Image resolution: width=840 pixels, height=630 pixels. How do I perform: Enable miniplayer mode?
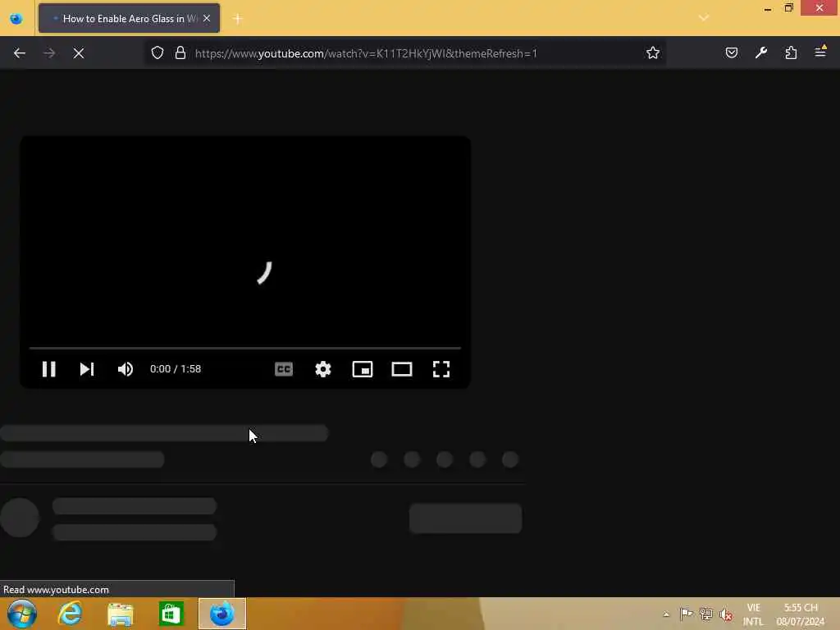coord(363,369)
